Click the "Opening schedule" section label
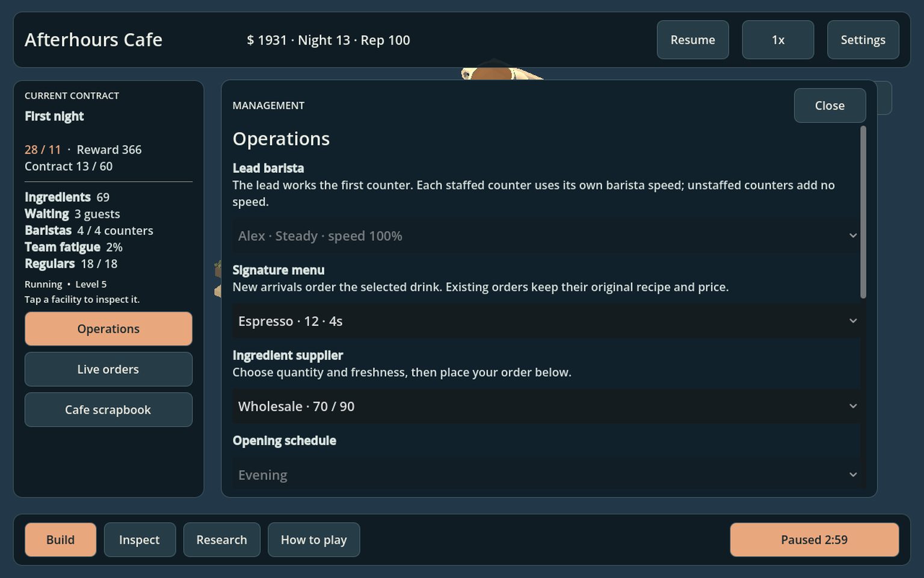 [284, 440]
